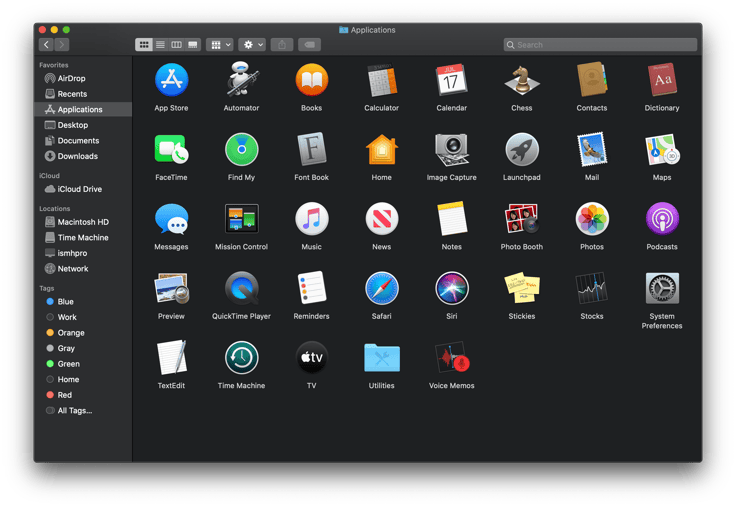The width and height of the screenshot is (736, 507).
Task: Open the Contacts app
Action: (x=592, y=80)
